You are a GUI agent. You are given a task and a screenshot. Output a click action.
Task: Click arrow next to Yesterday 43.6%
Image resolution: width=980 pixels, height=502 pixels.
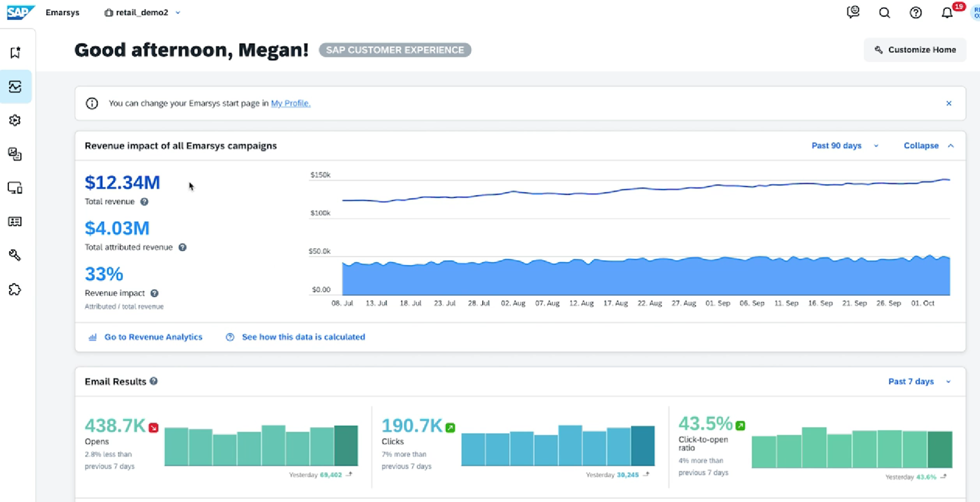pyautogui.click(x=944, y=477)
